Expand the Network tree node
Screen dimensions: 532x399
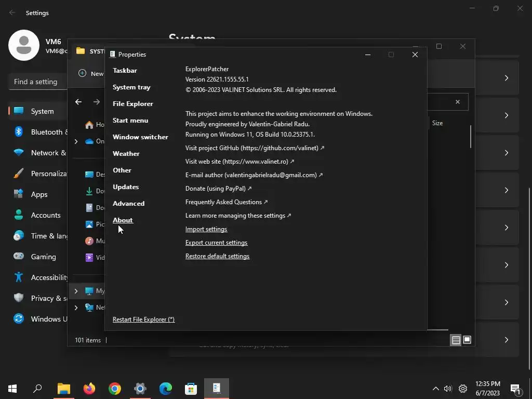(76, 308)
